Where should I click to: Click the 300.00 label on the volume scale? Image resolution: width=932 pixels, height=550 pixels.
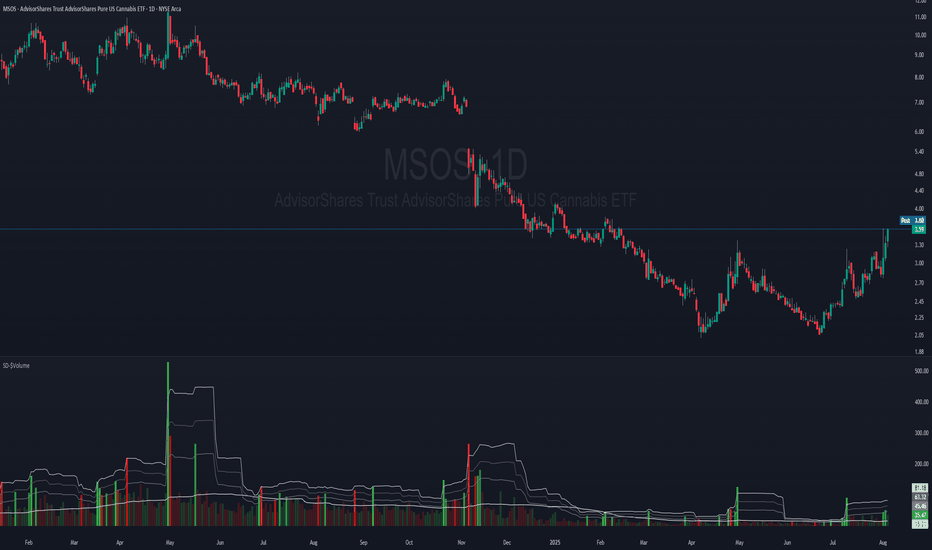click(x=920, y=433)
